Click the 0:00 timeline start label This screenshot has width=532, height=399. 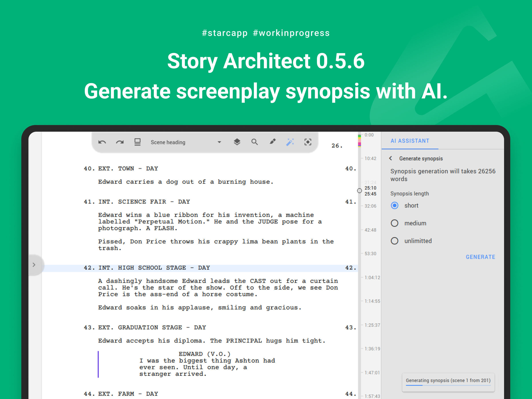[369, 135]
